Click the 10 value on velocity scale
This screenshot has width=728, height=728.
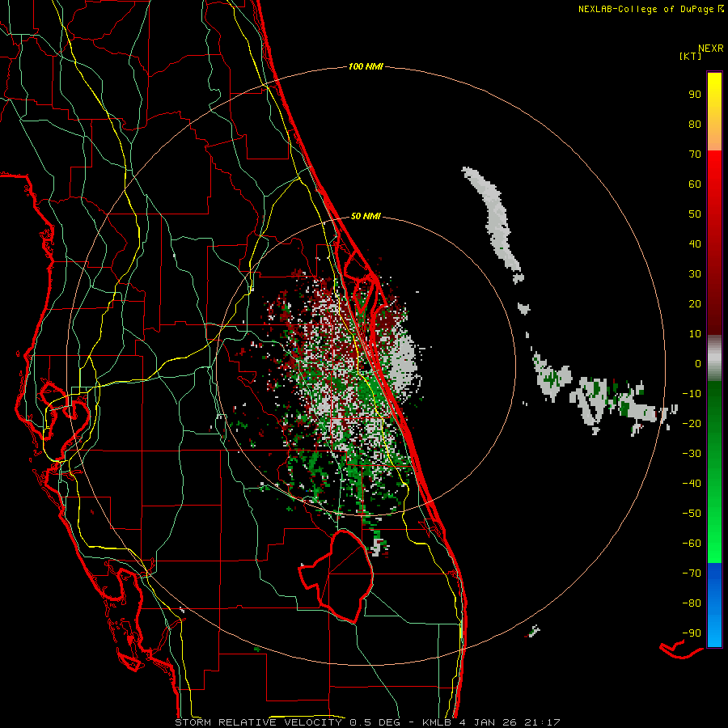[695, 334]
